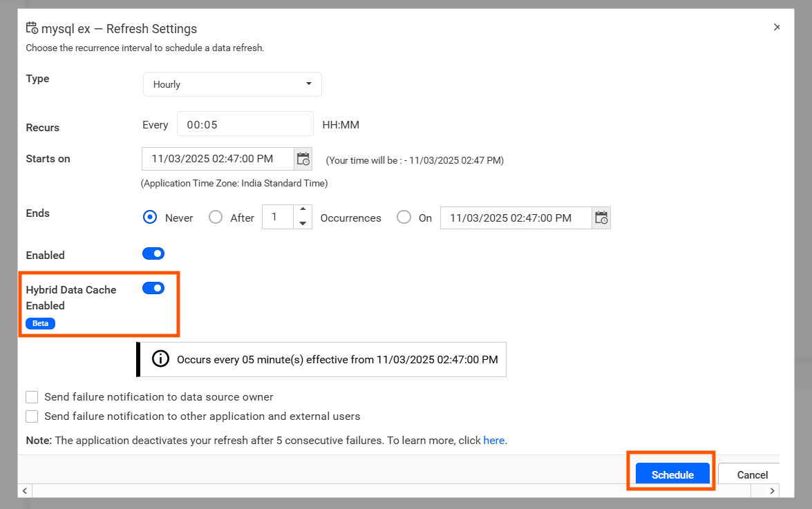Toggle the Hybrid Data Cache Enabled switch
Viewport: 812px width, 509px height.
point(153,288)
